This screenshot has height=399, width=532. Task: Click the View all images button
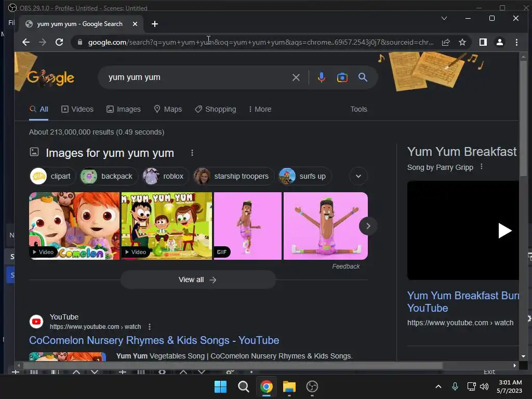click(x=198, y=280)
